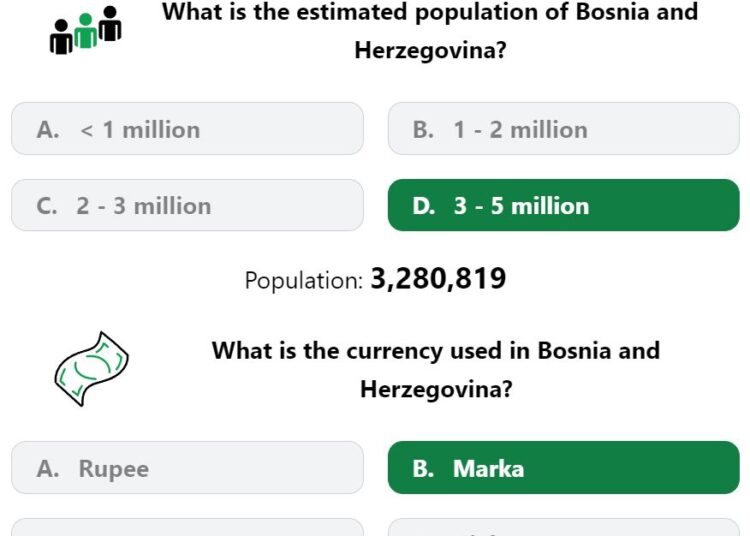Select currency answer A. Rupee
This screenshot has width=750, height=536.
point(187,468)
